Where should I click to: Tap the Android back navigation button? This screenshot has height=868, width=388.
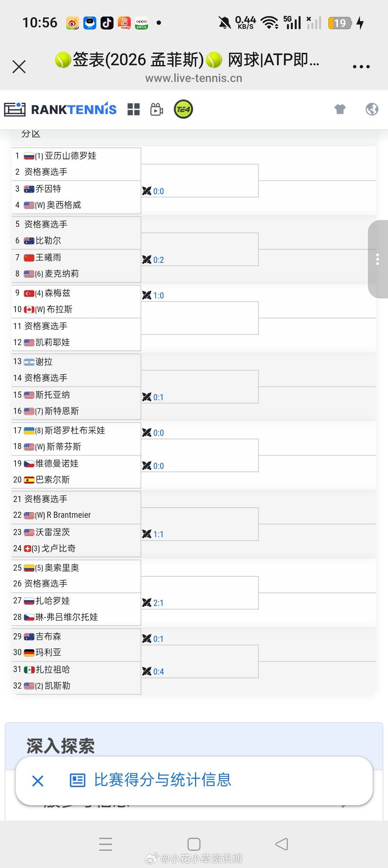click(x=282, y=844)
